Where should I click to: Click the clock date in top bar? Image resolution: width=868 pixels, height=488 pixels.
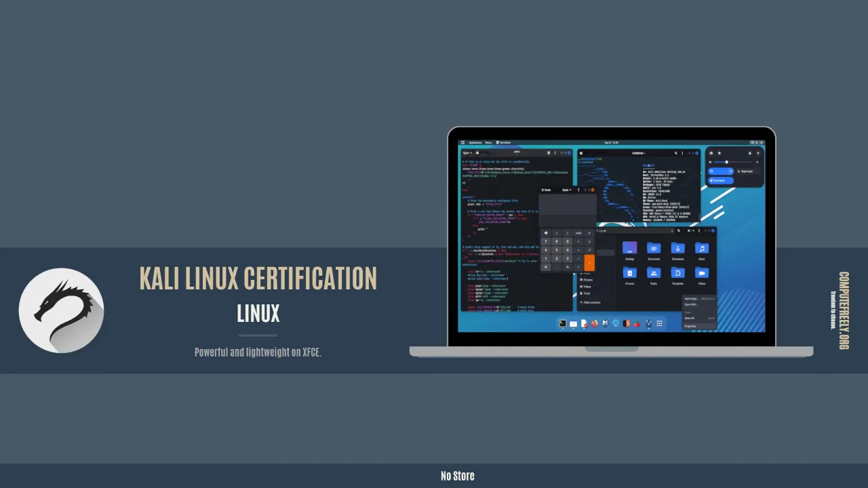612,142
